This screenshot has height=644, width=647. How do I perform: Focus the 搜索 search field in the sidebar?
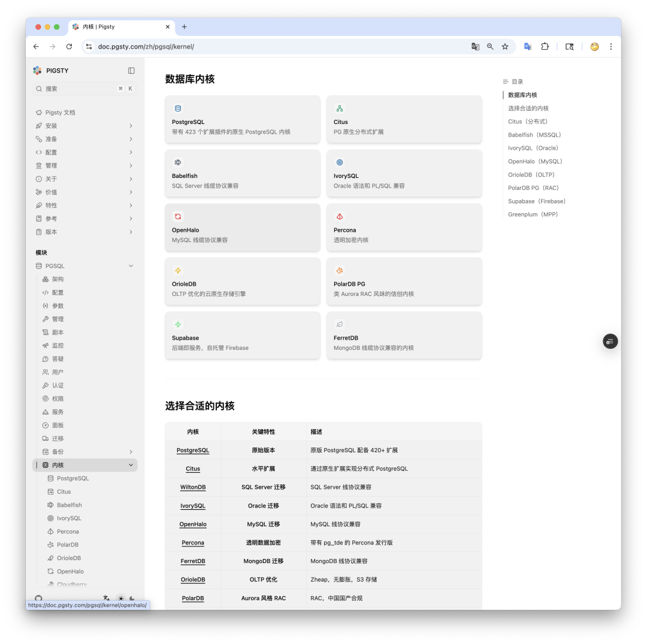pyautogui.click(x=84, y=89)
